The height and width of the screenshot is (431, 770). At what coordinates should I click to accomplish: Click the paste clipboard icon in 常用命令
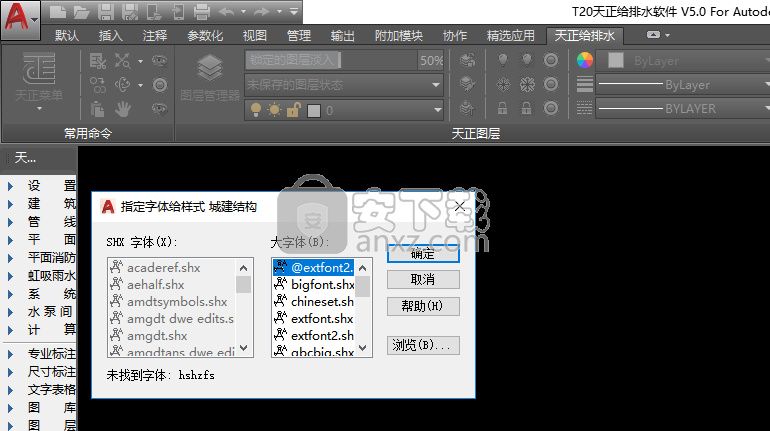click(98, 109)
